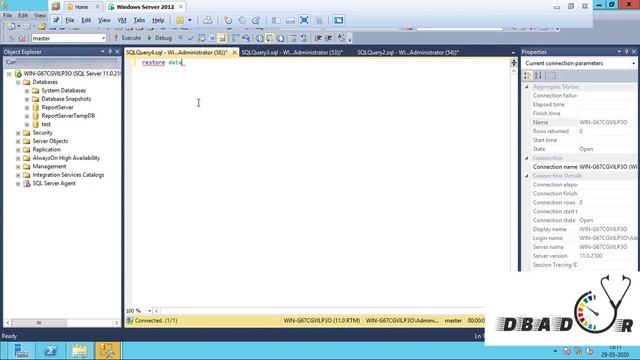Click the uncomment selected lines icon
This screenshot has width=640, height=360.
point(304,38)
